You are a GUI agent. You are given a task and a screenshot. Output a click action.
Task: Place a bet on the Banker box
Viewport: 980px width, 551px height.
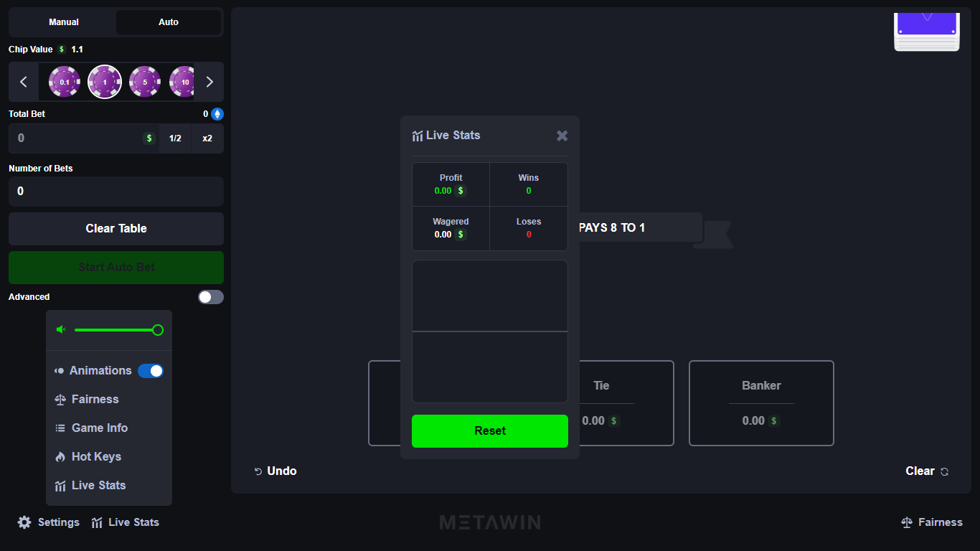[761, 403]
